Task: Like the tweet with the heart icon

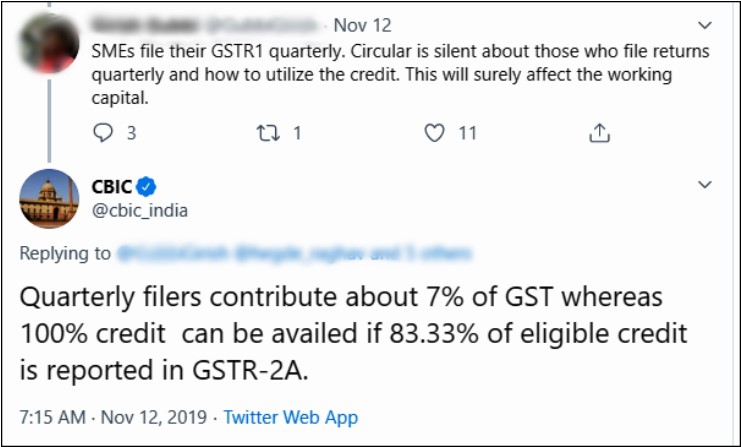Action: 434,133
